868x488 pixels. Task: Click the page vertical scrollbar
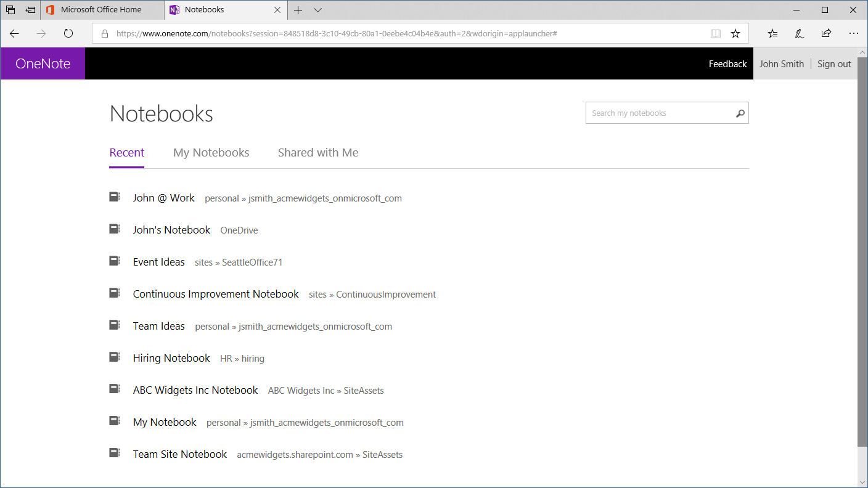point(862,253)
